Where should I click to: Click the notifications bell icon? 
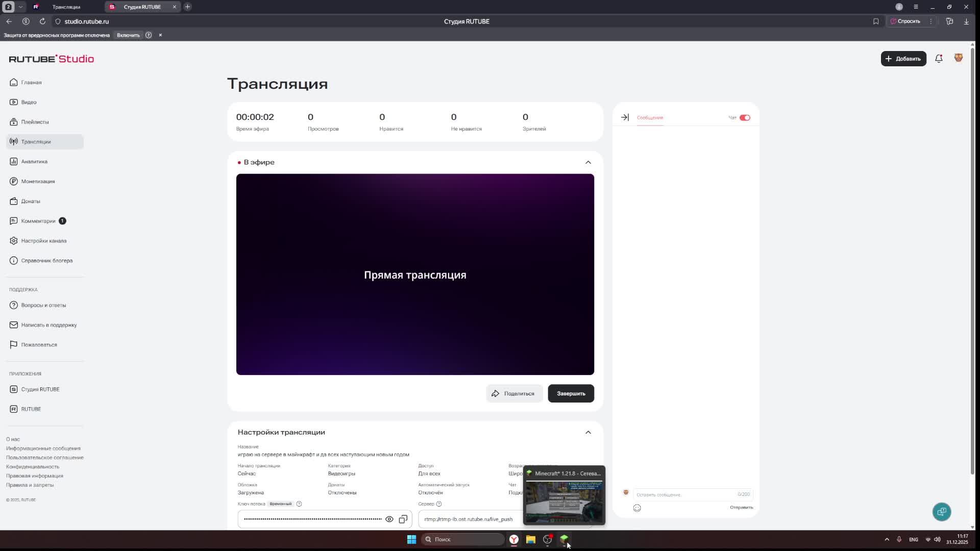point(938,59)
